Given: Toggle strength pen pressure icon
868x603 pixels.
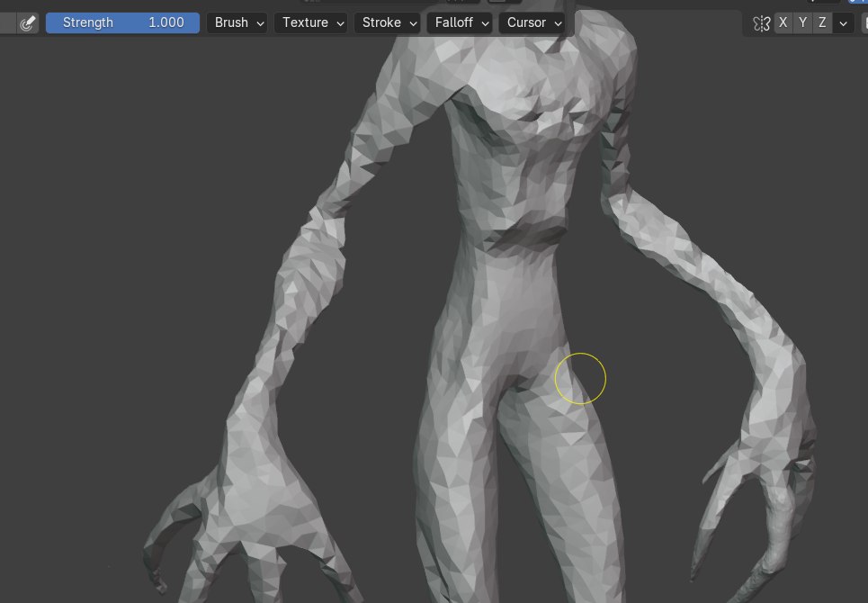Looking at the screenshot, I should tap(27, 22).
